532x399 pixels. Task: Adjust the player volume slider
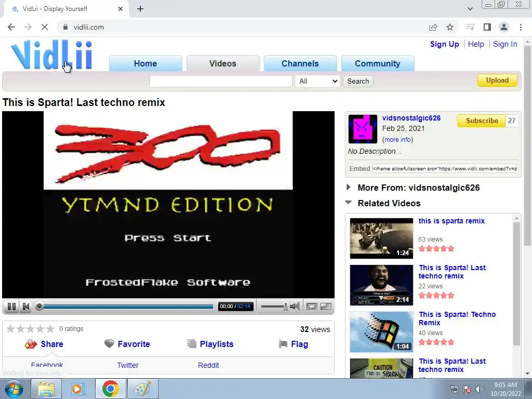click(274, 307)
